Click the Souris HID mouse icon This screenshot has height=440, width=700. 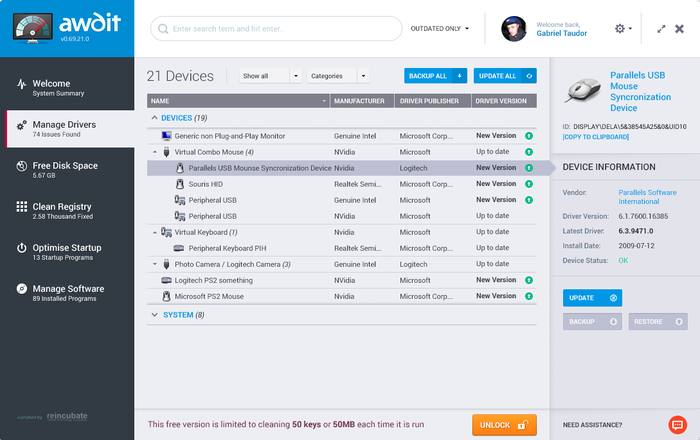click(x=180, y=184)
